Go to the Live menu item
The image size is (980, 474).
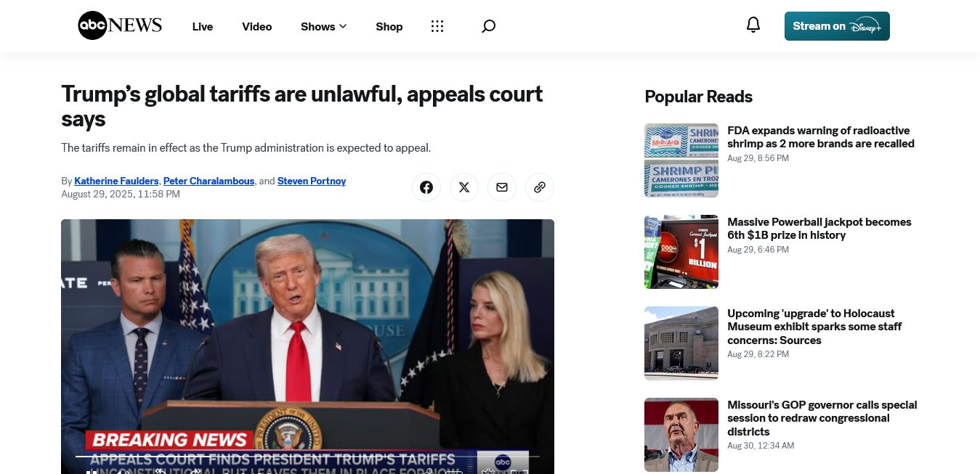click(203, 26)
